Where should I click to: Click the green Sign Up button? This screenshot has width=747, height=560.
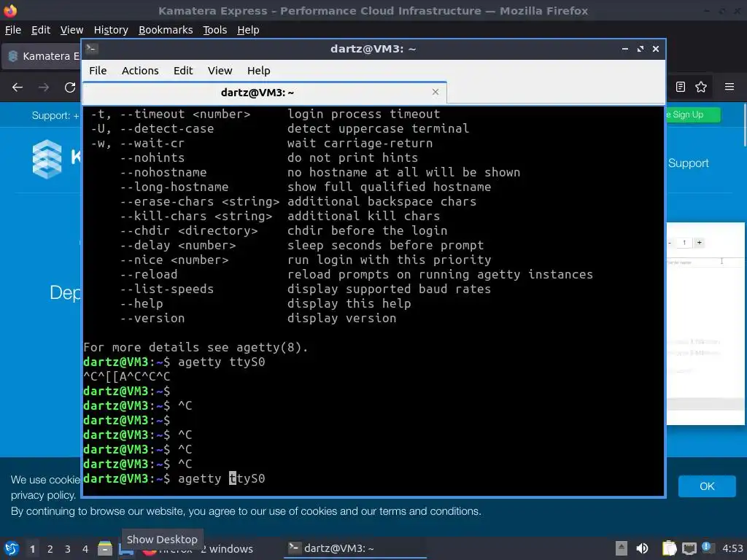[x=693, y=114]
